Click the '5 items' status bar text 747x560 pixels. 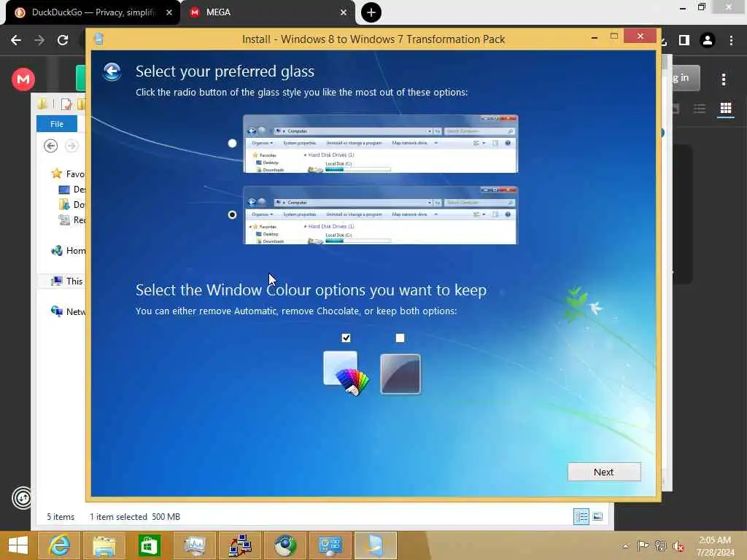(x=61, y=517)
